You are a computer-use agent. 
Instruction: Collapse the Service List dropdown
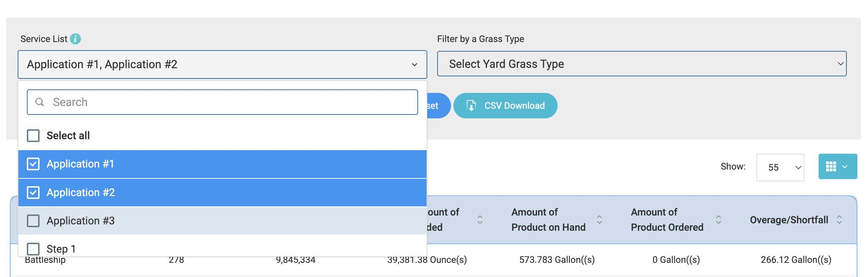tap(414, 65)
